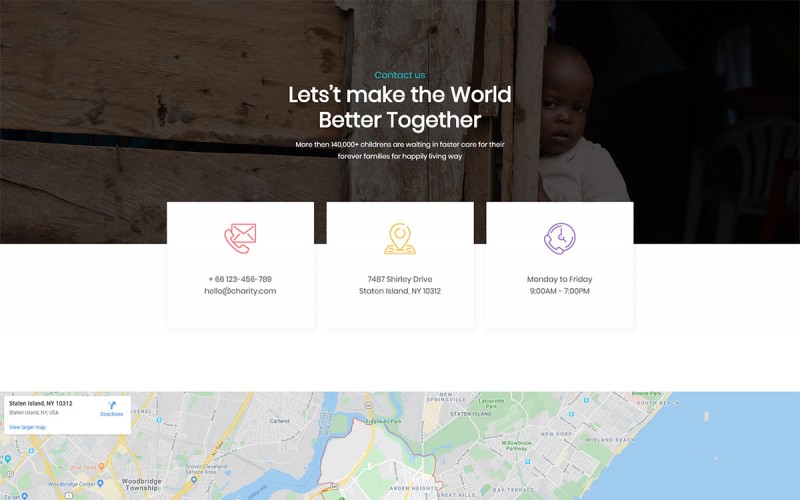Image resolution: width=800 pixels, height=500 pixels.
Task: Select the Jose Tejas restaurant pin
Action: tap(102, 466)
